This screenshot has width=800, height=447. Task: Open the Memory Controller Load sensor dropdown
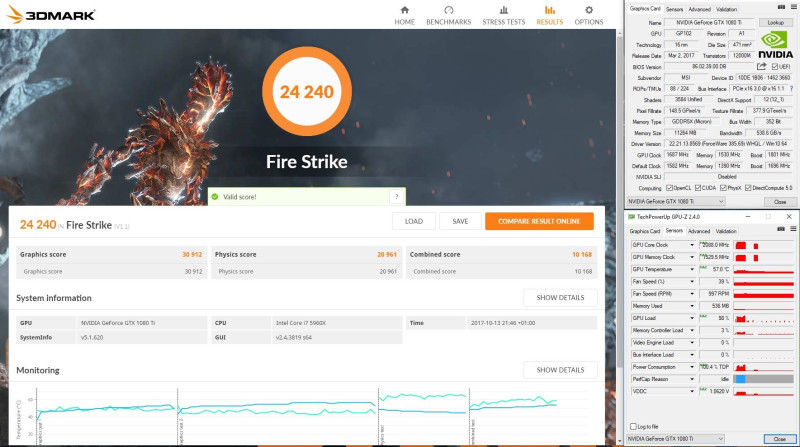coord(692,330)
